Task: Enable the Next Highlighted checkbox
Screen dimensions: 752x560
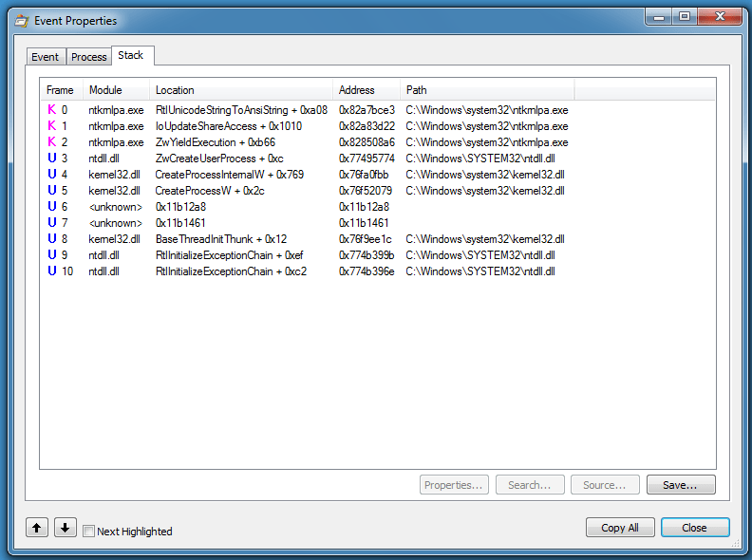Action: coord(88,532)
